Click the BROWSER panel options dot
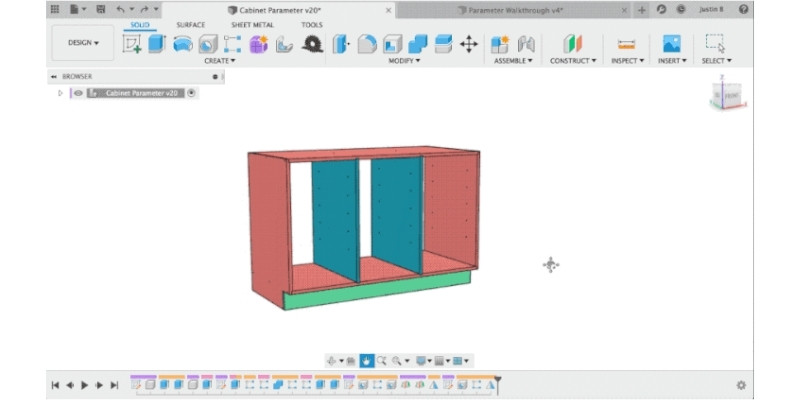Image resolution: width=800 pixels, height=400 pixels. (215, 77)
